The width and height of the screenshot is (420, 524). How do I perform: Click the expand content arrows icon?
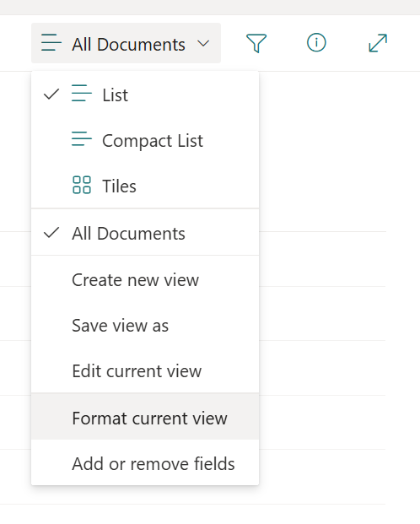pos(378,43)
